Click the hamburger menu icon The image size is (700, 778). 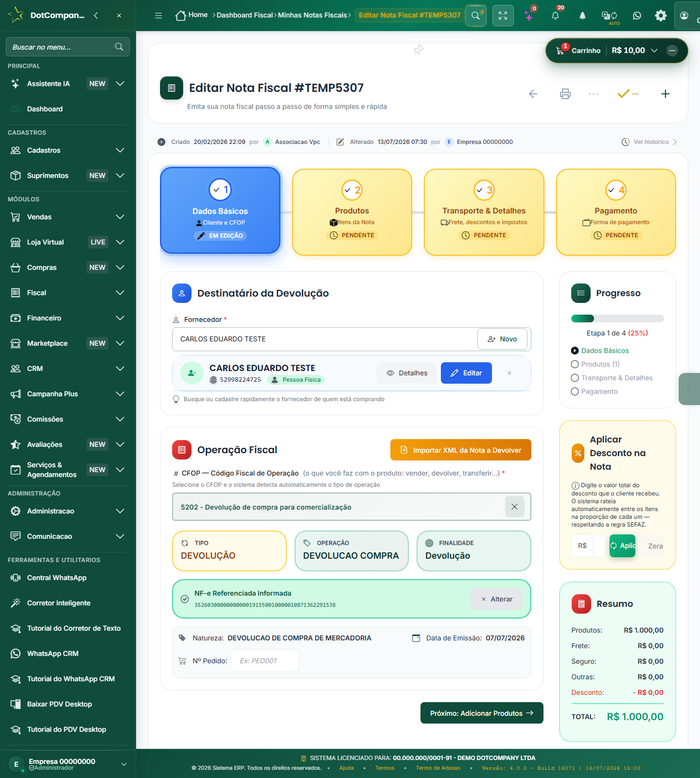point(158,16)
